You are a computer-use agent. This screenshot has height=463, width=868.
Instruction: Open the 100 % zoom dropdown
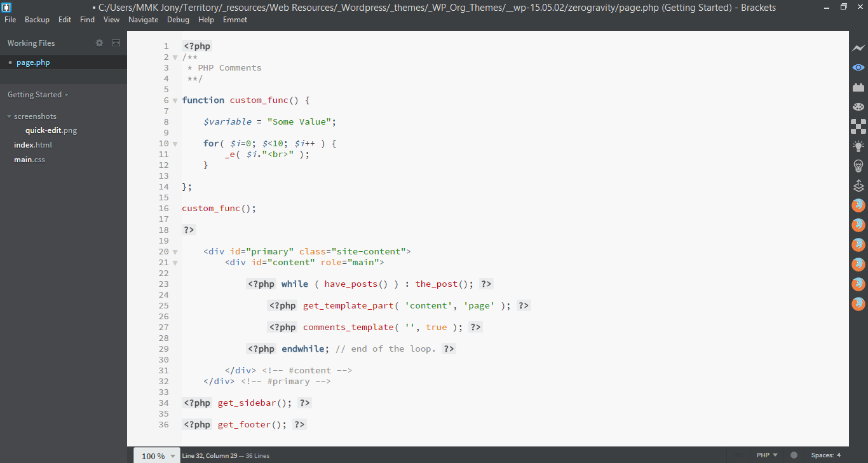(158, 455)
